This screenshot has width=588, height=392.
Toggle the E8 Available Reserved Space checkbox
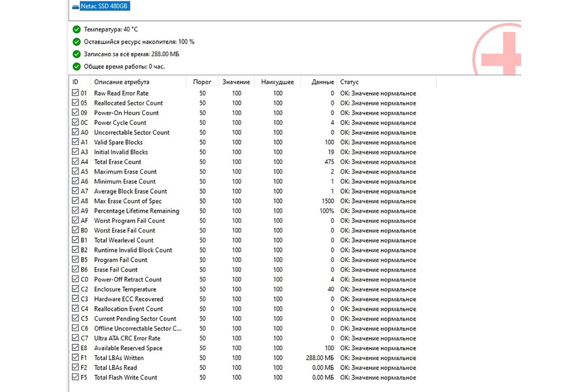coord(75,348)
